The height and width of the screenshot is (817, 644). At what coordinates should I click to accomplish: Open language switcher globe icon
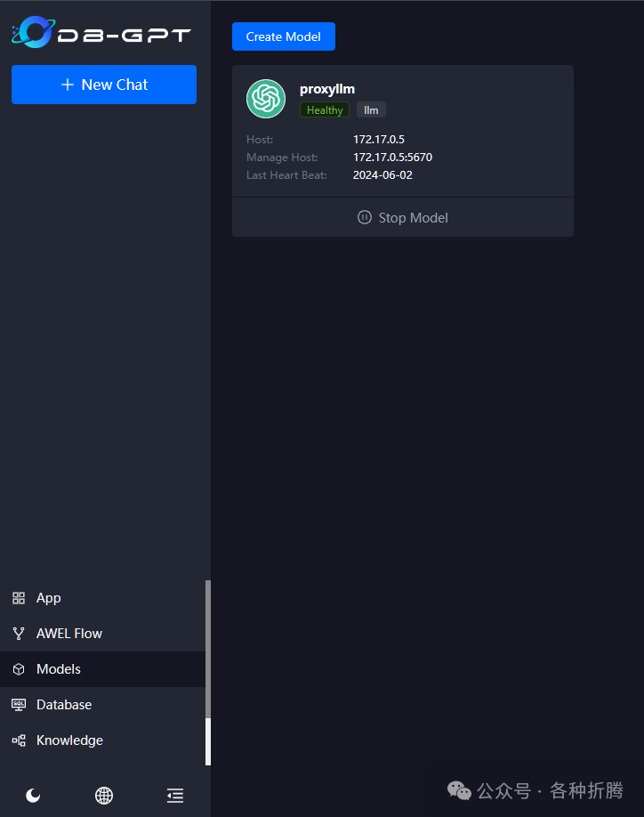(x=104, y=795)
